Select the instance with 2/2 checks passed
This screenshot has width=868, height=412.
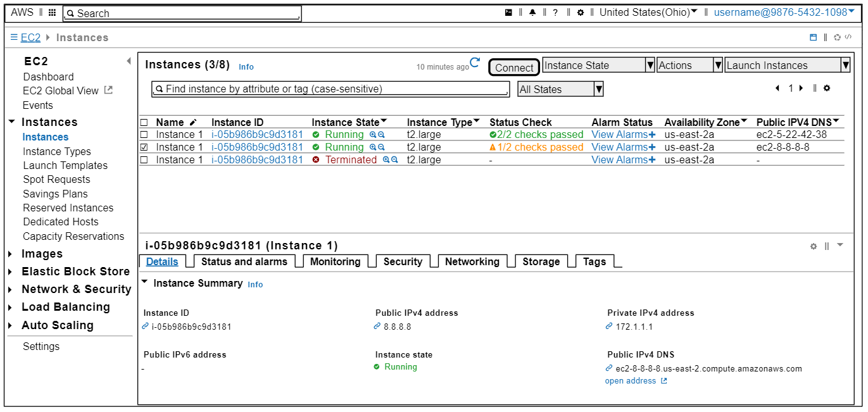[144, 135]
